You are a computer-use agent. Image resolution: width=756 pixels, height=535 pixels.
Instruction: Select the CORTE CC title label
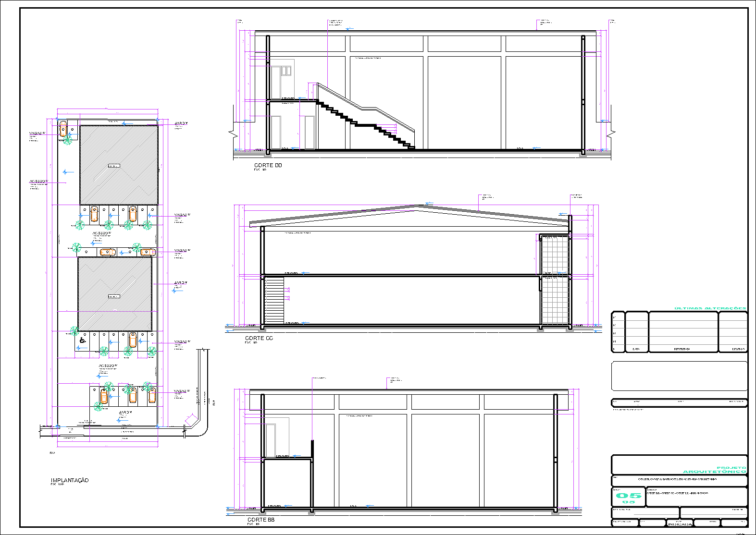tap(259, 338)
